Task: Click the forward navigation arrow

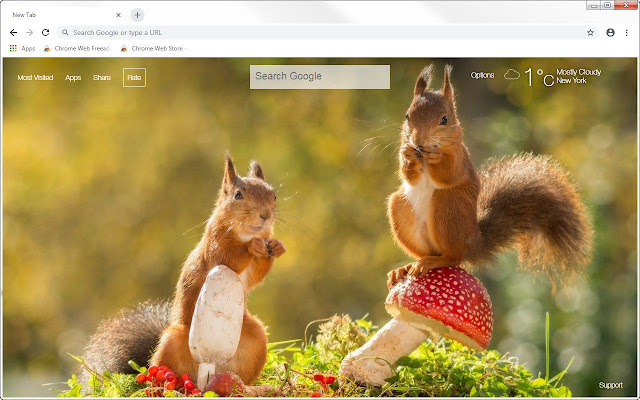Action: 29,33
